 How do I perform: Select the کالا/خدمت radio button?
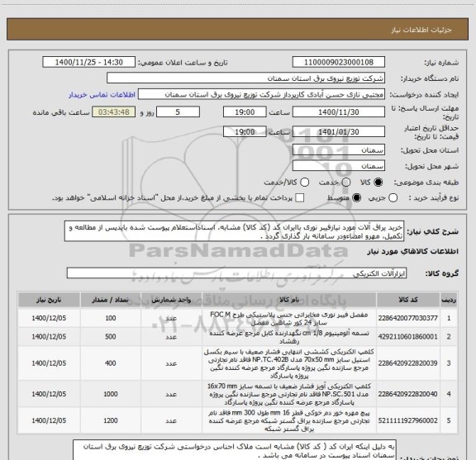304,182
